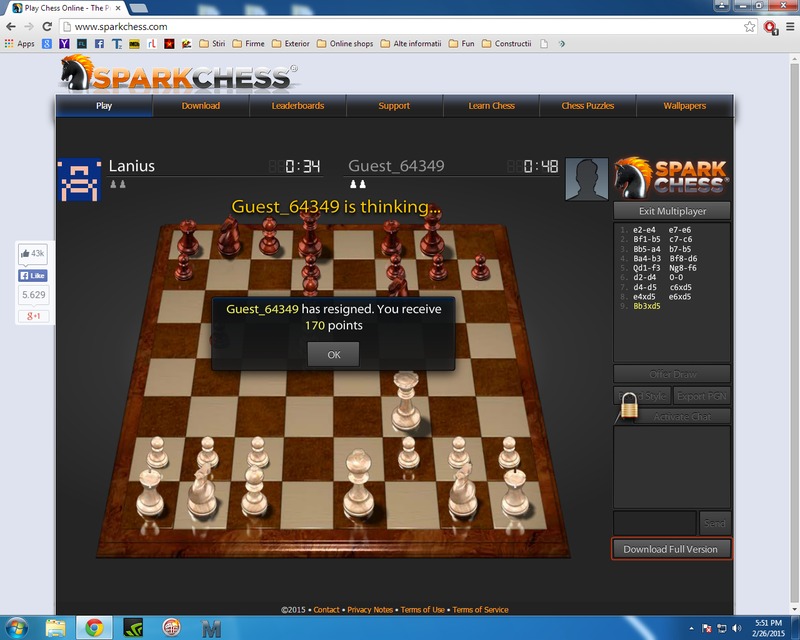
Task: Click the Export PGN button
Action: (702, 396)
